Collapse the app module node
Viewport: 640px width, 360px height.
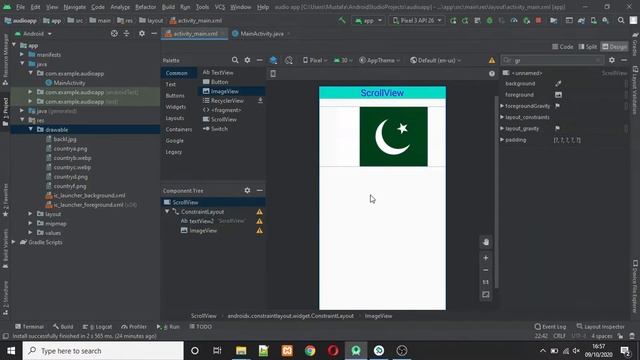point(15,45)
